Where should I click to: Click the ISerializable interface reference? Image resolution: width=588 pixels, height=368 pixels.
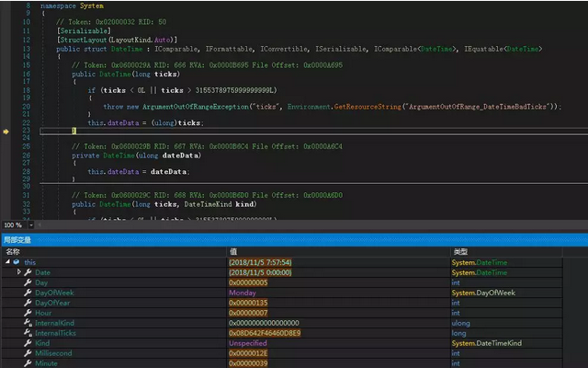(341, 49)
